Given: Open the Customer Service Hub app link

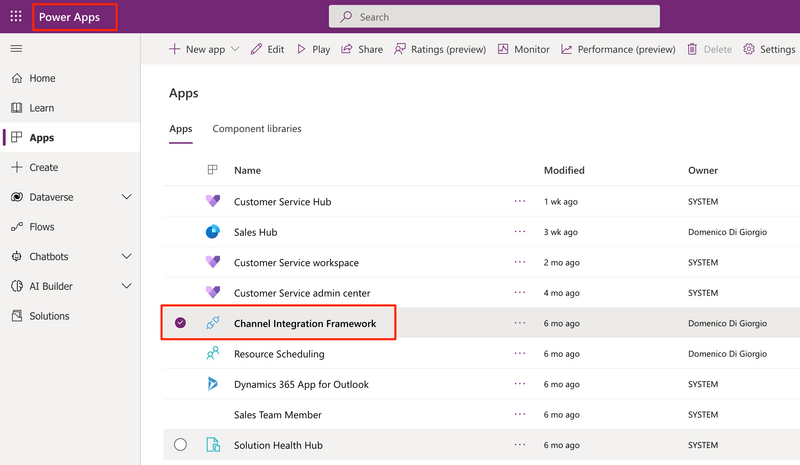Looking at the screenshot, I should pyautogui.click(x=282, y=202).
